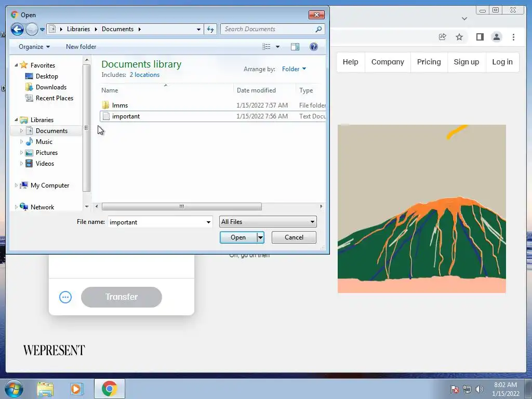The width and height of the screenshot is (532, 399).
Task: Click Chrome's share page icon
Action: tap(442, 37)
